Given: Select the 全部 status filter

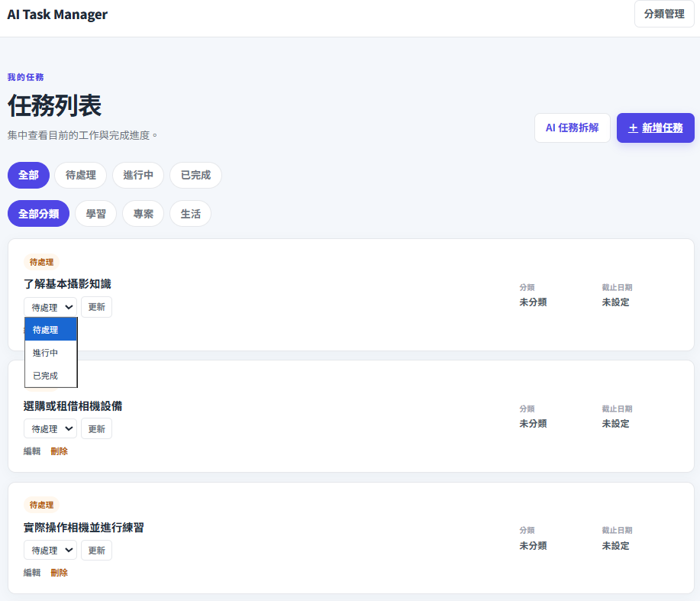Looking at the screenshot, I should click(28, 175).
